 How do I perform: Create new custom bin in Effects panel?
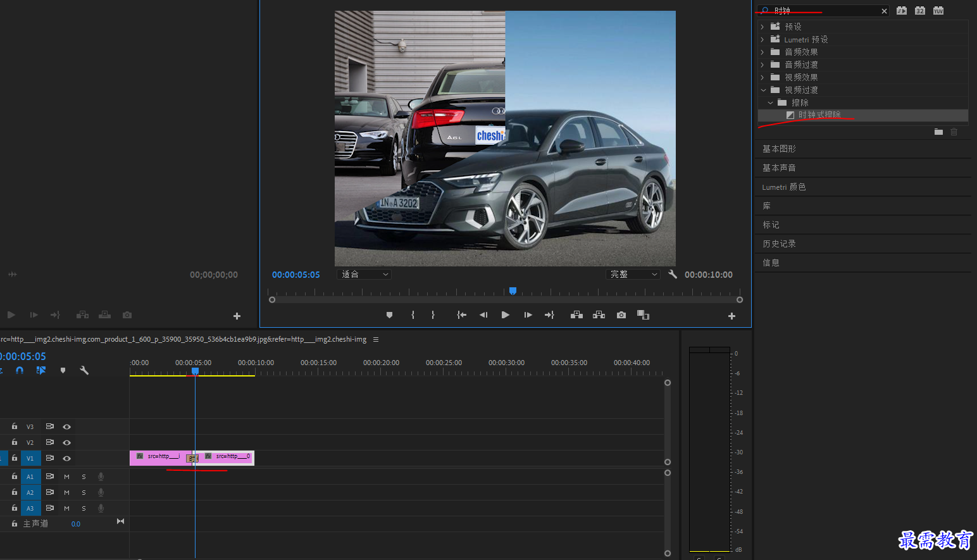938,132
